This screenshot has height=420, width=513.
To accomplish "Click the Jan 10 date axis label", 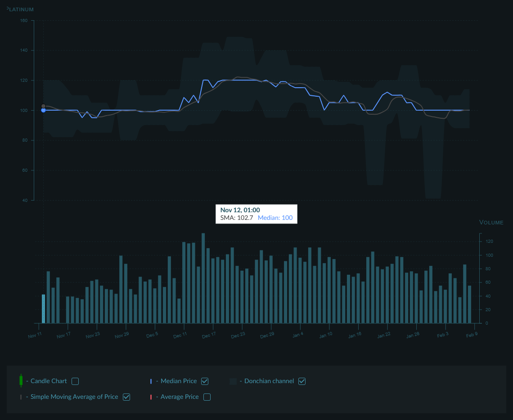I will click(x=325, y=335).
